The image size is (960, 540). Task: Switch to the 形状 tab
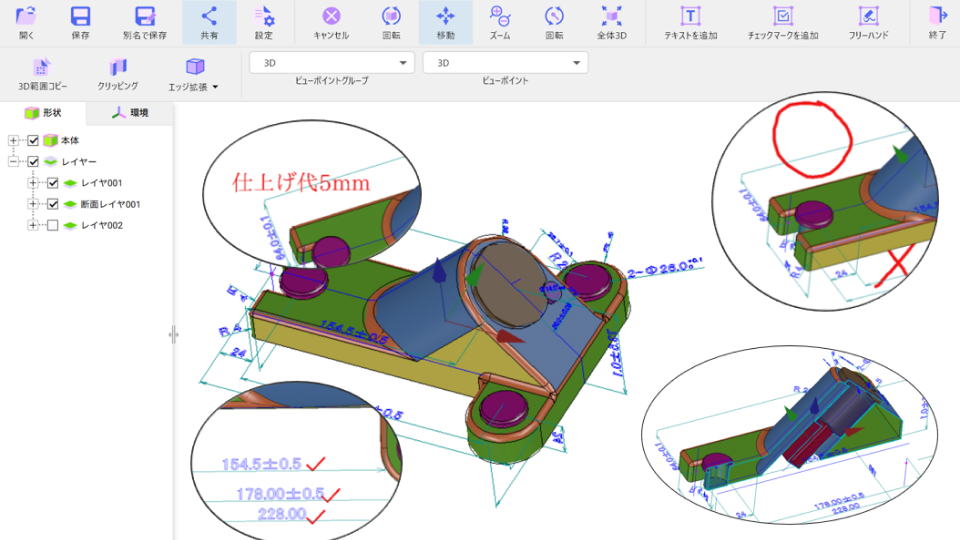(43, 113)
